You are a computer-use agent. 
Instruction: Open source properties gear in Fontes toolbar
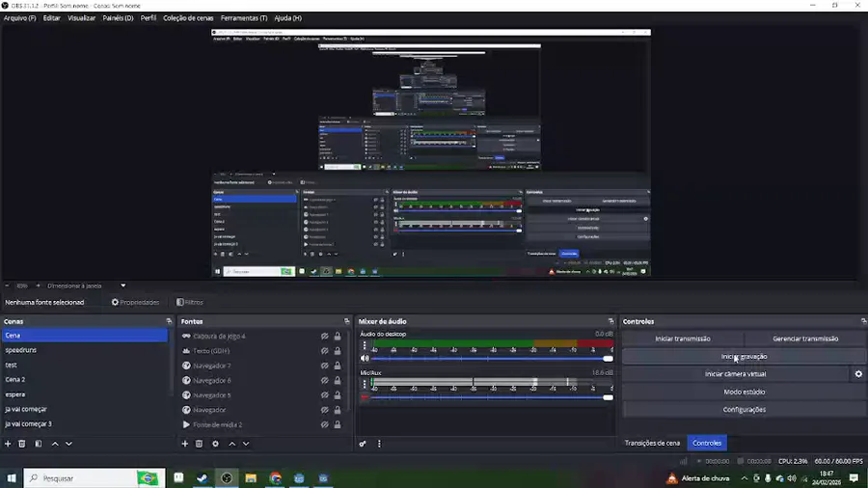click(215, 444)
